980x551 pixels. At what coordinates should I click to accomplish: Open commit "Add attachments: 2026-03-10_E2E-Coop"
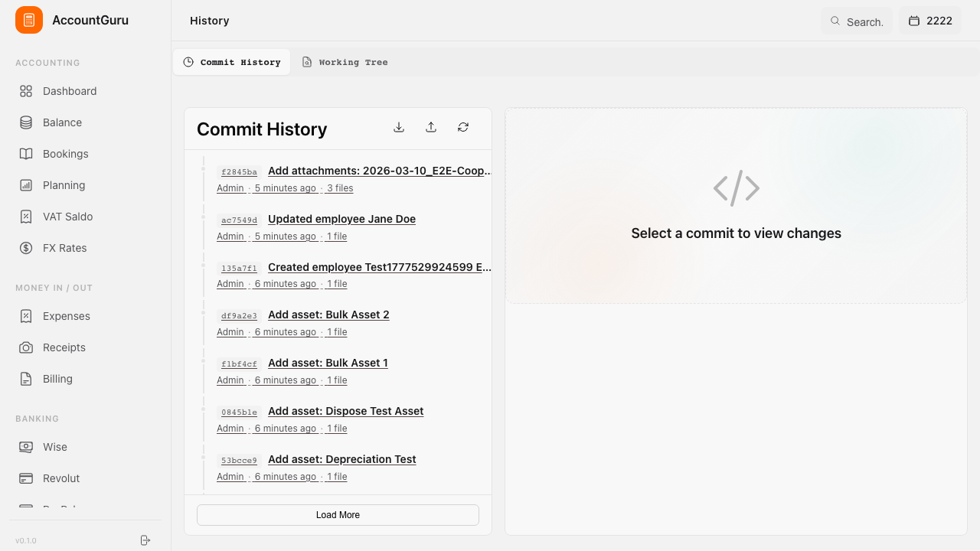[x=380, y=171]
